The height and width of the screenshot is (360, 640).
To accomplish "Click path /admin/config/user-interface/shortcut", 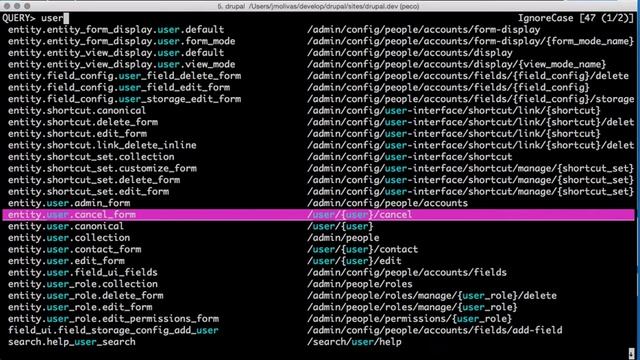I will (x=409, y=157).
